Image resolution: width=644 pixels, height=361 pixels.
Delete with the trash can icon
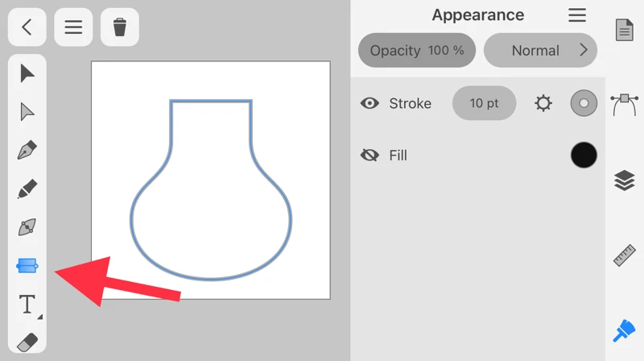click(x=120, y=27)
